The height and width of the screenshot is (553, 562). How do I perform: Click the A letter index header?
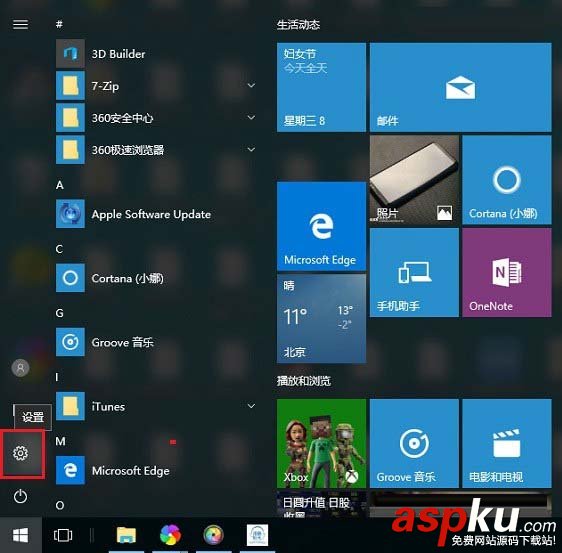(x=59, y=185)
